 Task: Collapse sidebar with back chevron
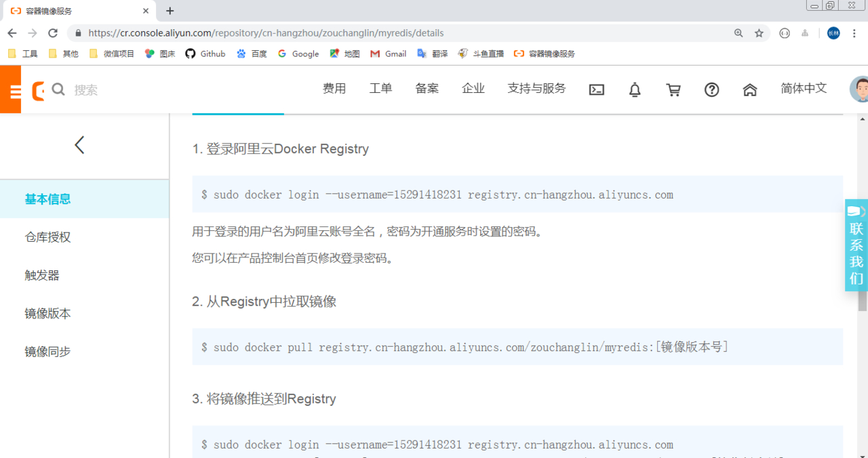click(79, 144)
